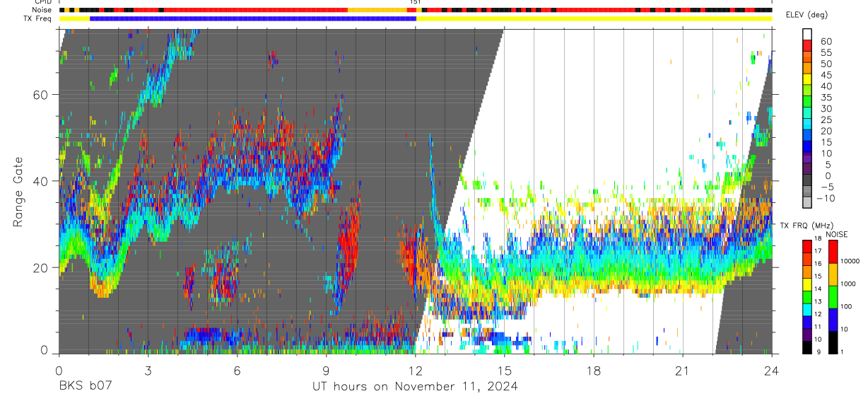868x401 pixels.
Task: Click NOISE legend label 1000
Action: coord(848,284)
